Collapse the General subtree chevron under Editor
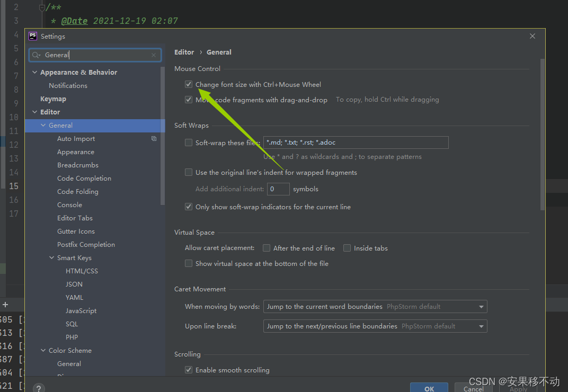The width and height of the screenshot is (568, 392). [x=43, y=125]
